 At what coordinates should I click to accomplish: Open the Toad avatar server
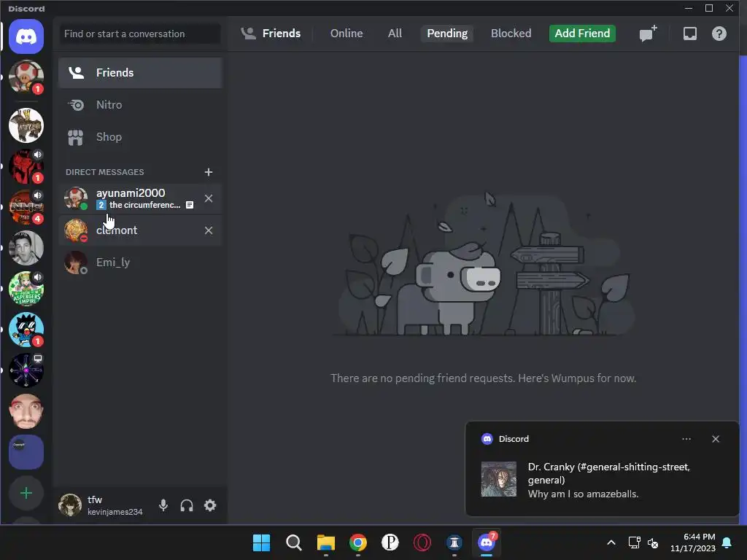click(26, 77)
